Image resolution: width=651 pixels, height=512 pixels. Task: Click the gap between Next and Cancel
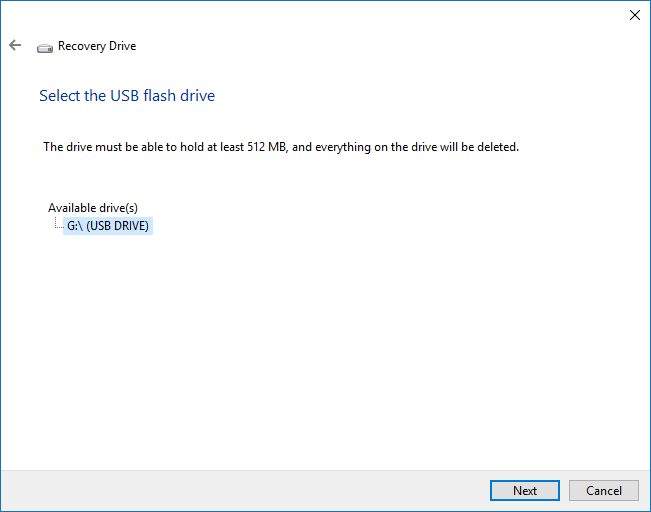click(x=564, y=490)
